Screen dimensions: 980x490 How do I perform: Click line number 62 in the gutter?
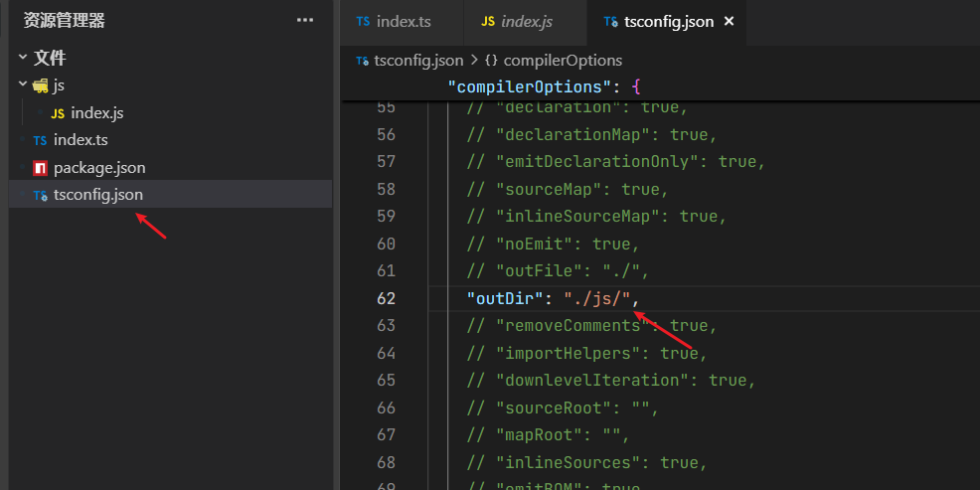386,298
